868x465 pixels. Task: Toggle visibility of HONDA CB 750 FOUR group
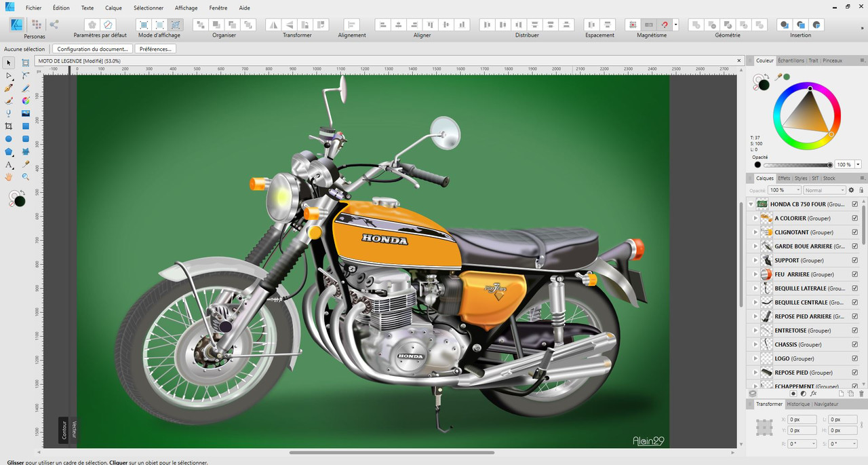tap(854, 204)
